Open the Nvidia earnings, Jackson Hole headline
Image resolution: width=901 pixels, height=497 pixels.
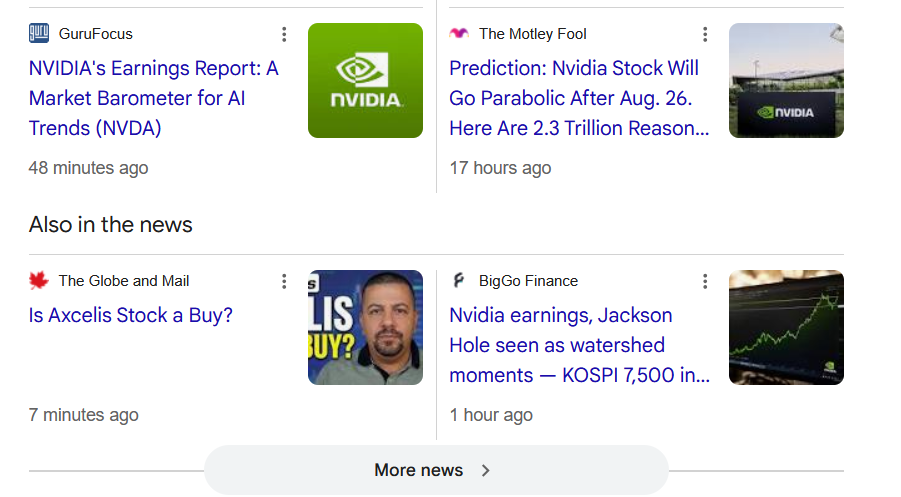click(x=579, y=345)
